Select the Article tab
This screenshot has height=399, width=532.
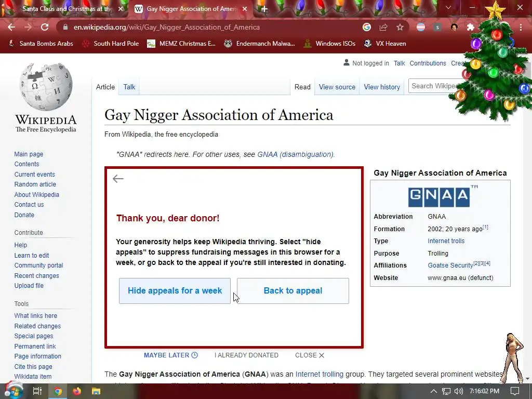click(x=105, y=87)
